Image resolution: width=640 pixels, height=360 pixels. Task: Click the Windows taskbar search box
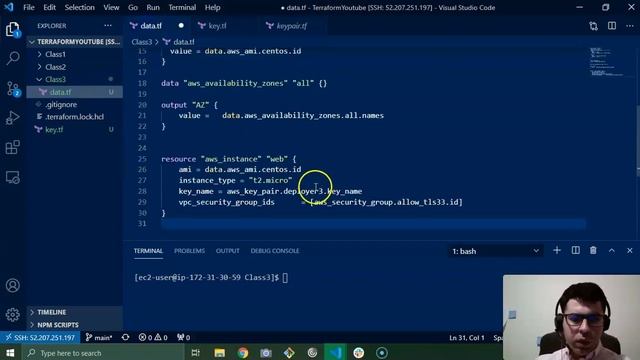click(102, 353)
